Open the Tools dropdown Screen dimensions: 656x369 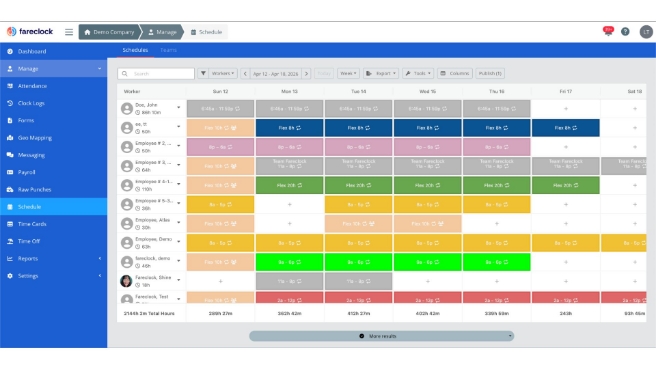418,73
